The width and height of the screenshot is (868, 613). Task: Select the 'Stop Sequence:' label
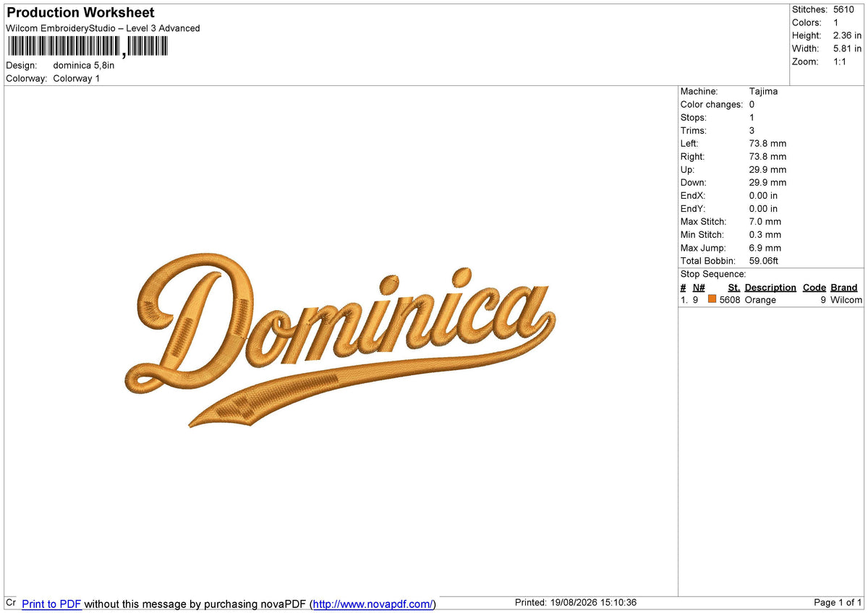coord(713,274)
